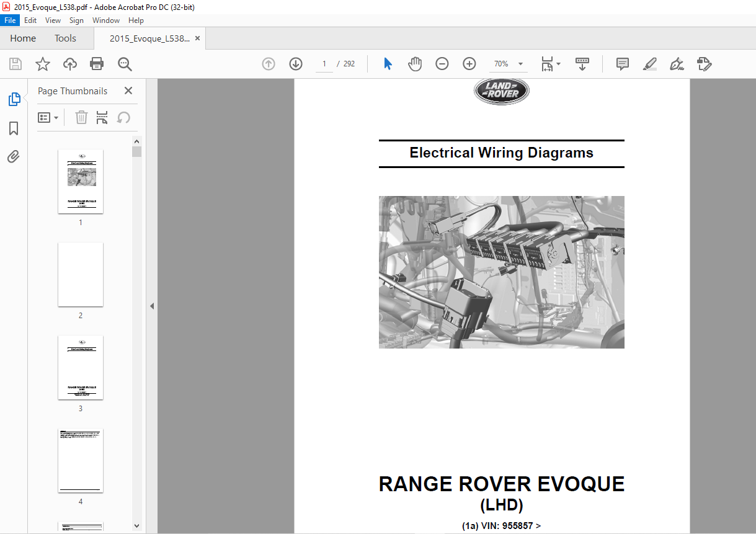
Task: Click the '(1a) VIN: 955857 >' text
Action: 502,526
